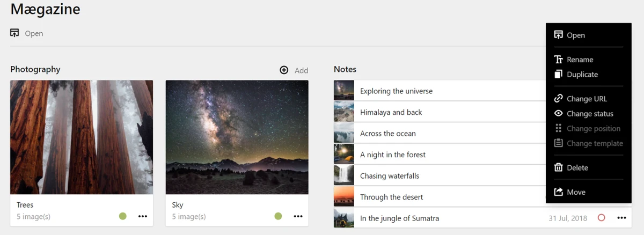The height and width of the screenshot is (235, 644).
Task: Click green status dot on Sky album
Action: coord(278,216)
